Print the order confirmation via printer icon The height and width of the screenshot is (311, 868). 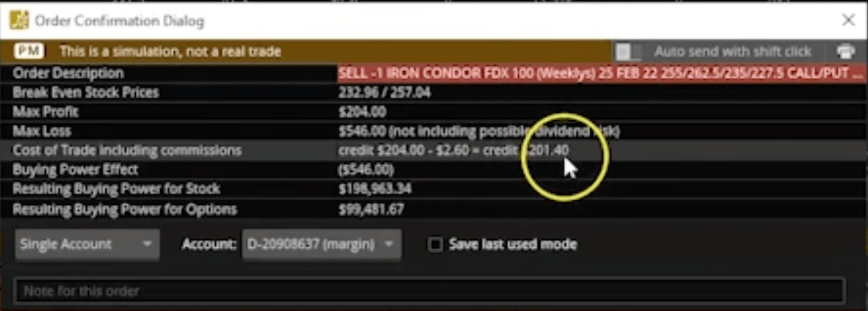(846, 52)
